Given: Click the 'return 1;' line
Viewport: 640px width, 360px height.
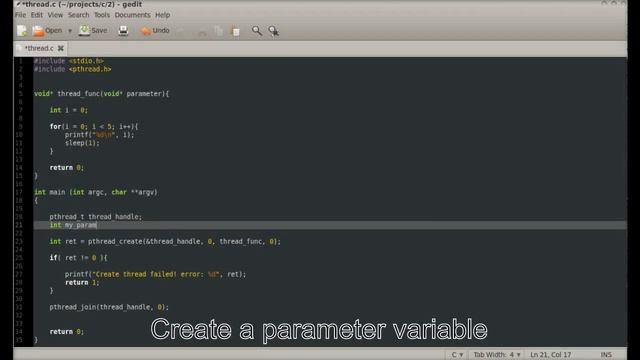Looking at the screenshot, I should [82, 282].
